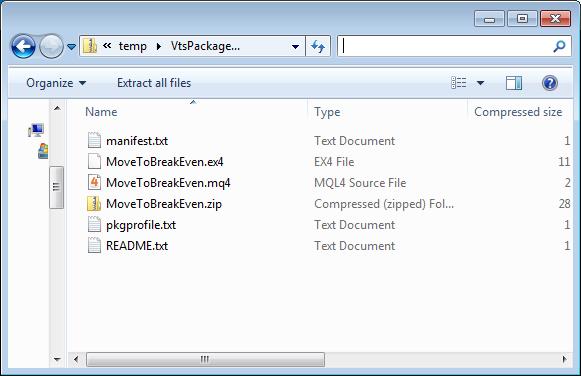Select the MoveToBreakEven.zip folder icon
This screenshot has width=581, height=376.
click(x=94, y=204)
